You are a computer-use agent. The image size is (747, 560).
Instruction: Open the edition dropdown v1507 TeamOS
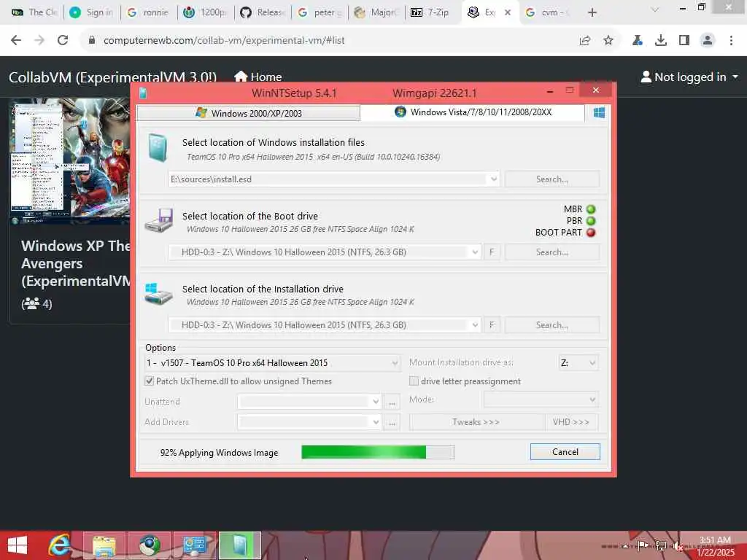coord(272,363)
